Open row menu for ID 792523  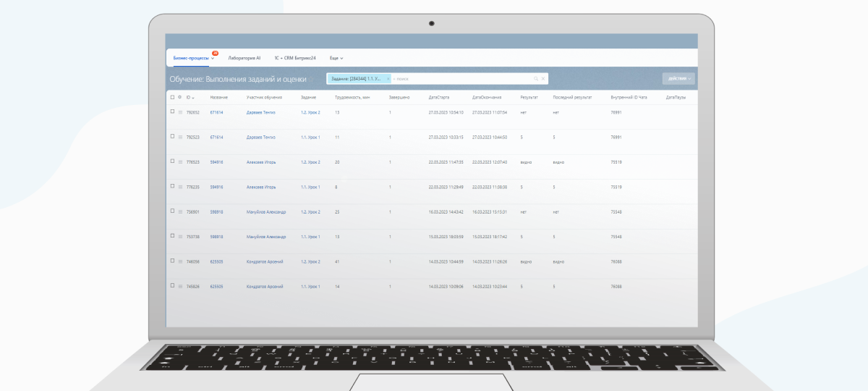tap(180, 137)
